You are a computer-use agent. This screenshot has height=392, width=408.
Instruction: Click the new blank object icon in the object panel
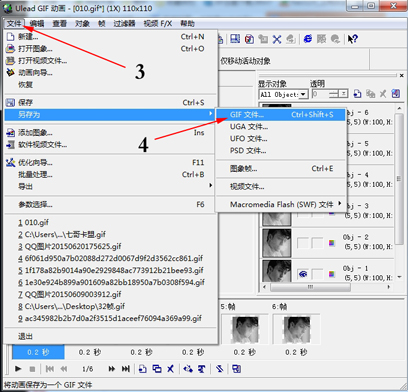pyautogui.click(x=357, y=94)
